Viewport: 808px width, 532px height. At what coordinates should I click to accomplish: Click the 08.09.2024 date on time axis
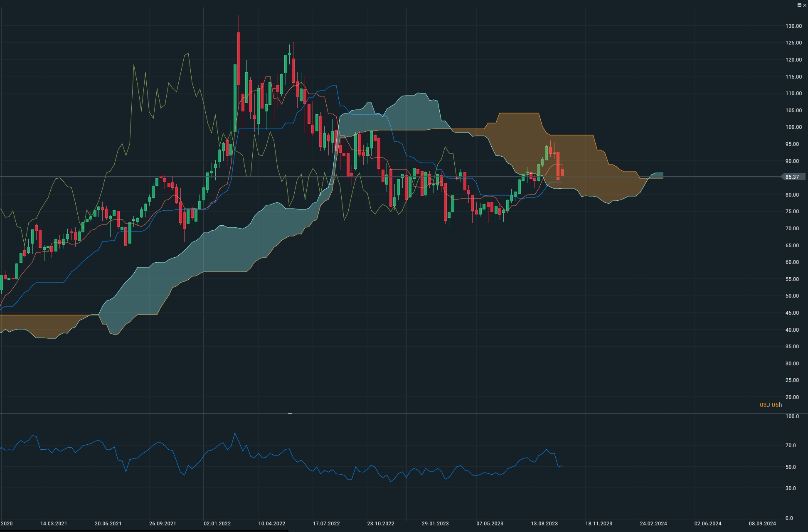762,524
